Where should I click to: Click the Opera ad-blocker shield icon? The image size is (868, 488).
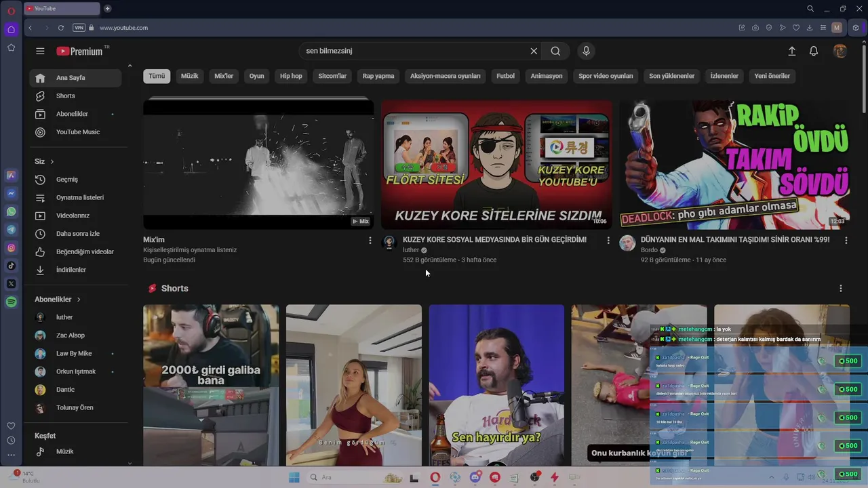pos(769,28)
